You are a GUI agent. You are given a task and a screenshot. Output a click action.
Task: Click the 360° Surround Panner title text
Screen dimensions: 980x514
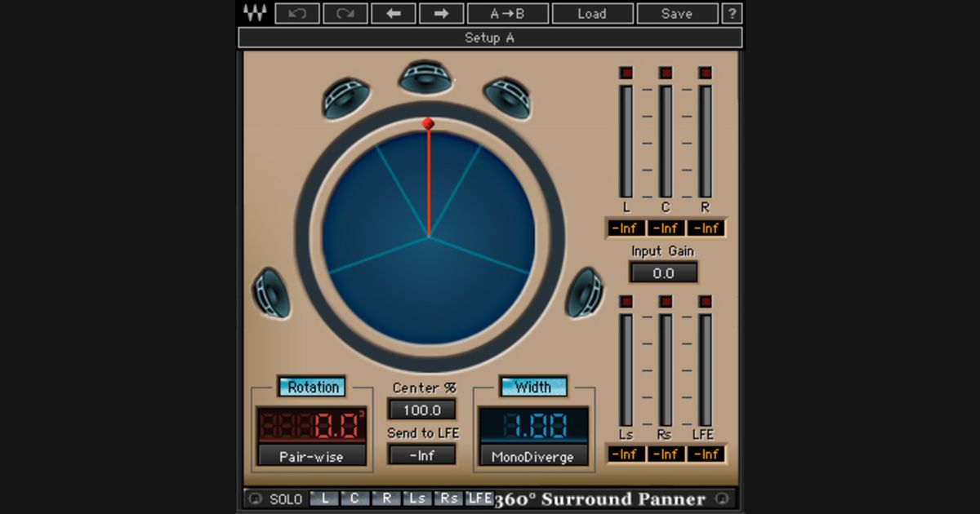point(599,498)
